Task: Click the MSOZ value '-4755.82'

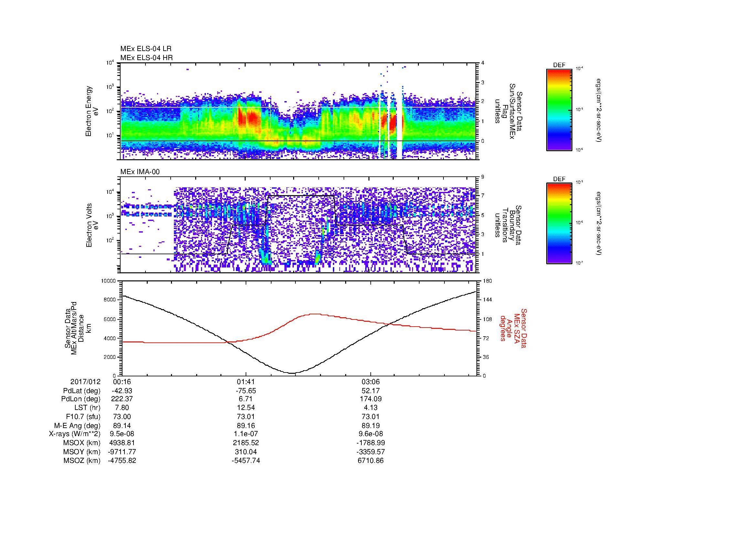Action: point(122,461)
